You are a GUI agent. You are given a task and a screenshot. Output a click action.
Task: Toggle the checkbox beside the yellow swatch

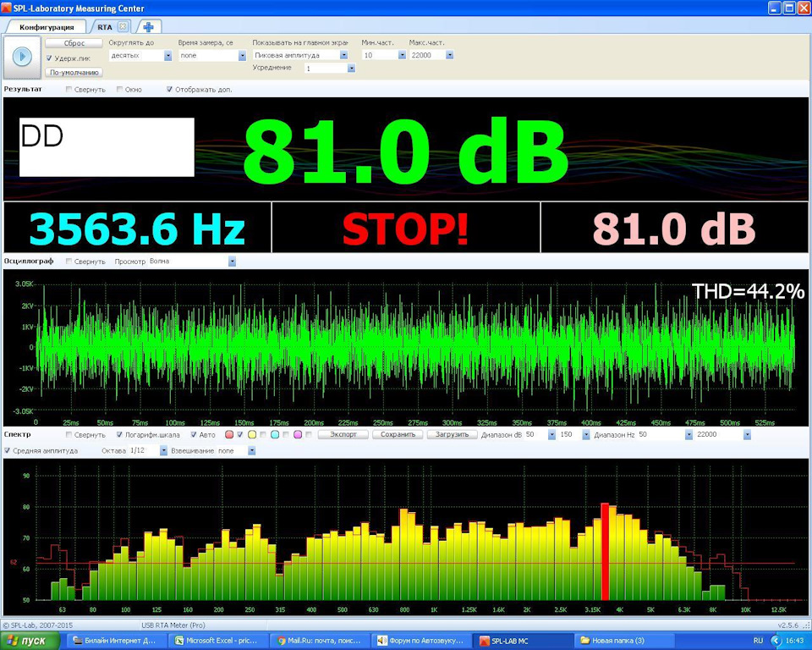pyautogui.click(x=263, y=435)
